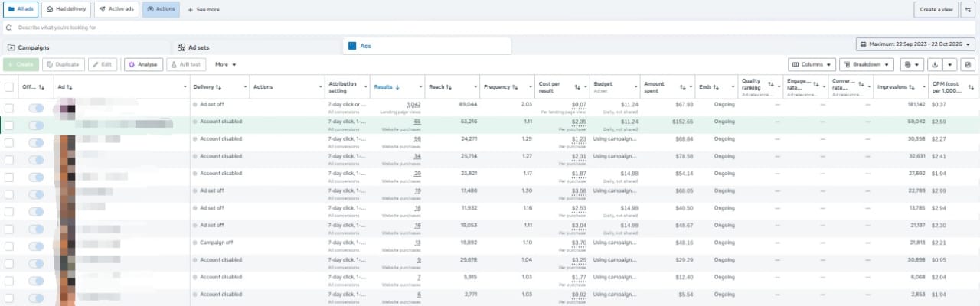Switch the on/off toggle for the 23,821 reach ad
Screen dimensions: 980x306
tap(36, 177)
